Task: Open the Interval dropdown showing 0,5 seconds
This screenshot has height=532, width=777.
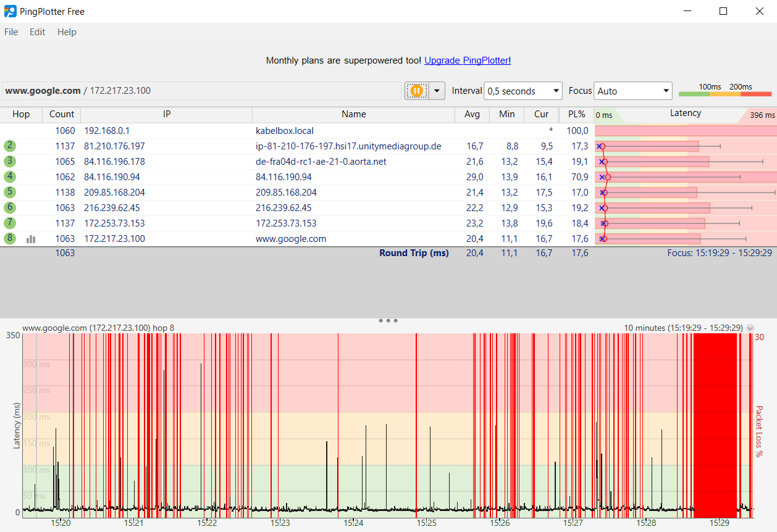Action: tap(523, 91)
